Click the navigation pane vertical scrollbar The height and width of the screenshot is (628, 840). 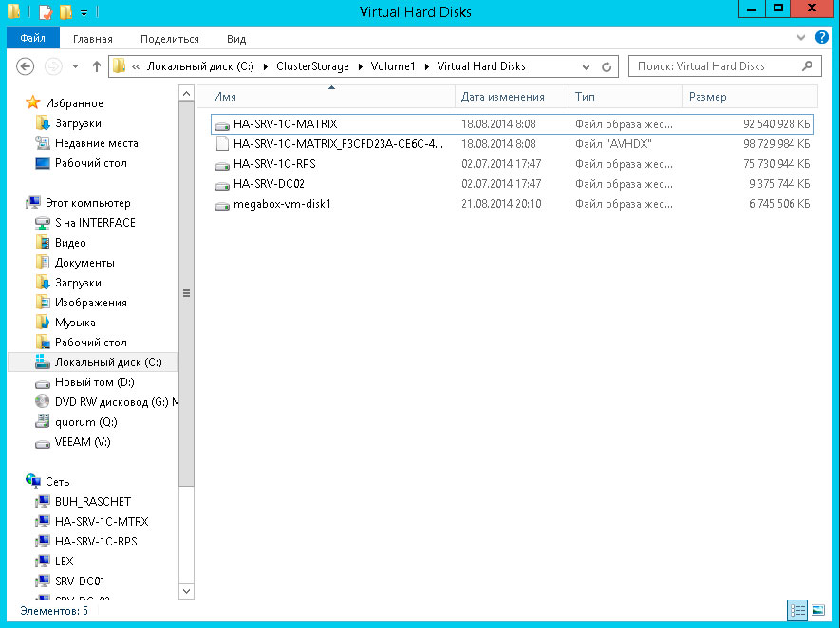pyautogui.click(x=186, y=294)
